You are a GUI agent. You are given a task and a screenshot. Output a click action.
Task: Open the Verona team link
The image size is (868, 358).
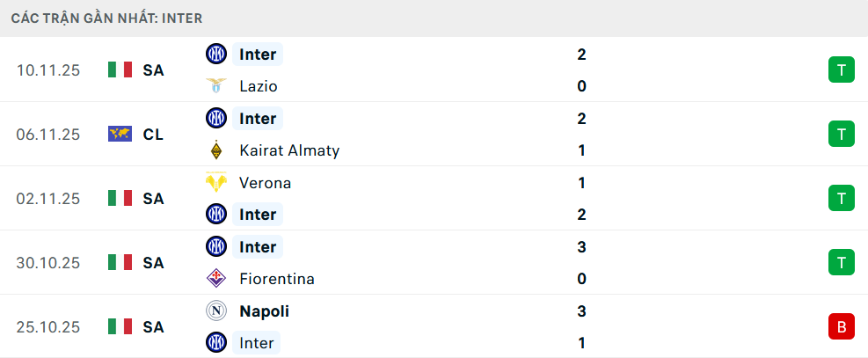point(265,183)
